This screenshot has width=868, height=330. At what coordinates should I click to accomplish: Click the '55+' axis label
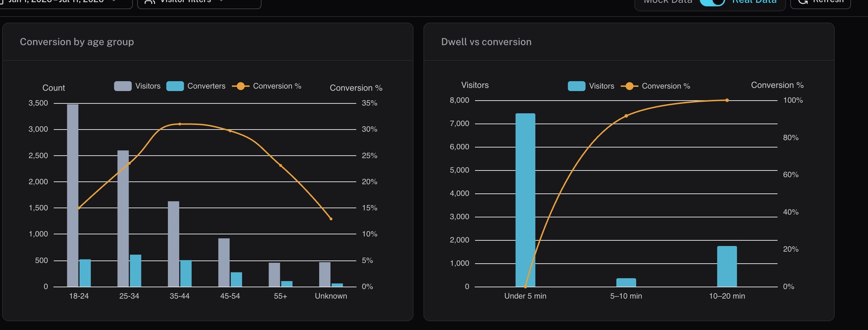[281, 296]
